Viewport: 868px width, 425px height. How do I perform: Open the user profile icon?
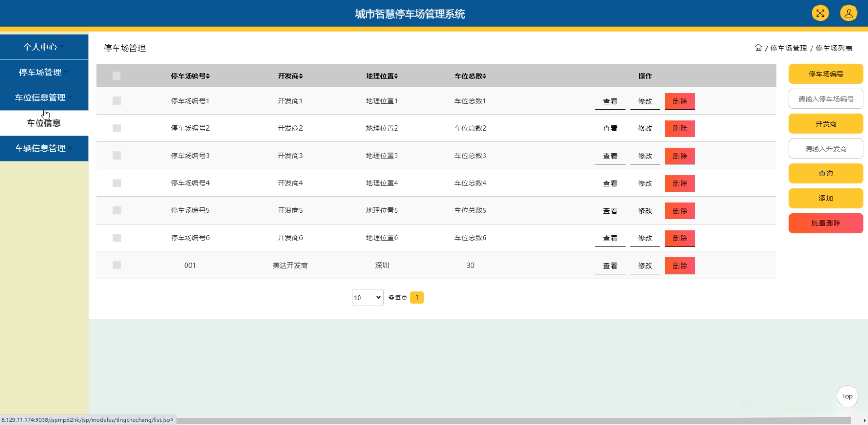pos(848,13)
